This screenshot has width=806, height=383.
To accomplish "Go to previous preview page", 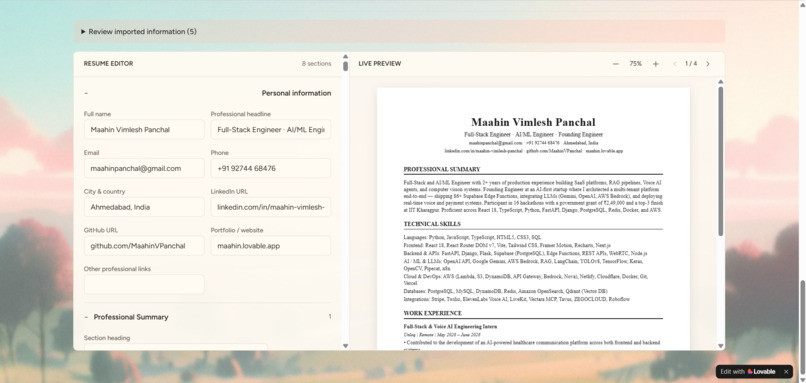I will [675, 64].
